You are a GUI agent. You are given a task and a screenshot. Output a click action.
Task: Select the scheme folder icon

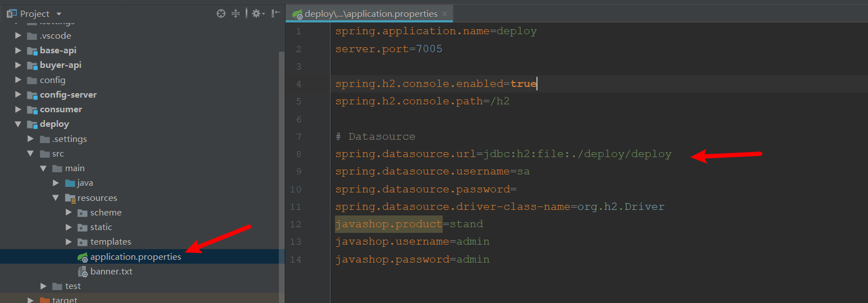(x=82, y=213)
